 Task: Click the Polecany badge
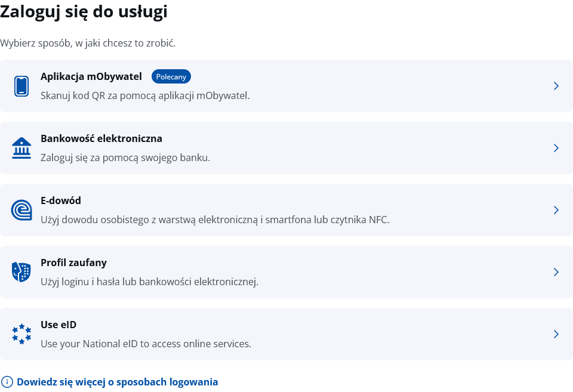(x=171, y=76)
